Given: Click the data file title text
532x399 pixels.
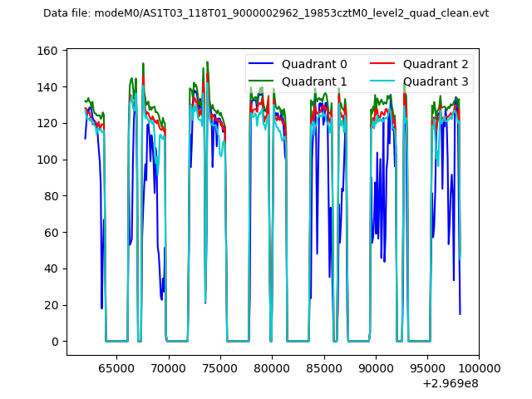Looking at the screenshot, I should [x=266, y=13].
